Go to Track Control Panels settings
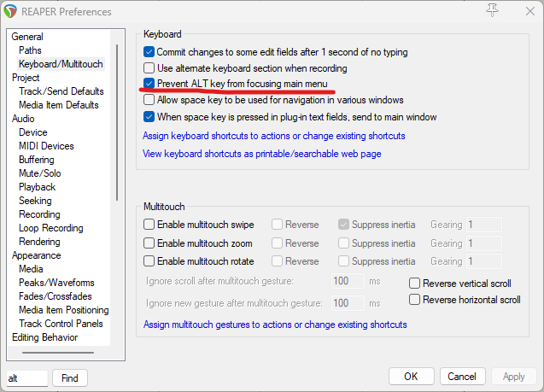The image size is (544, 392). point(61,324)
